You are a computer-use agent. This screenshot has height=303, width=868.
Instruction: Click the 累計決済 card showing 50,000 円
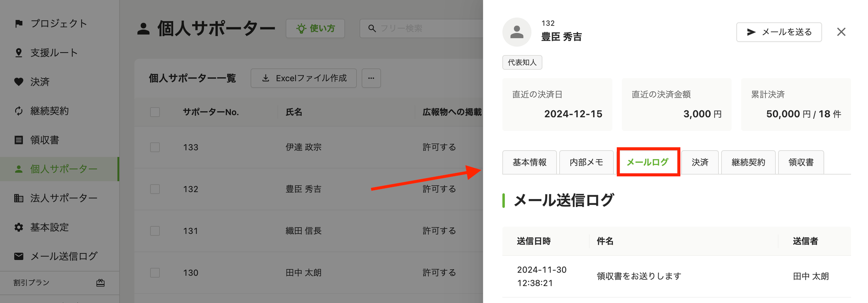[x=796, y=104]
